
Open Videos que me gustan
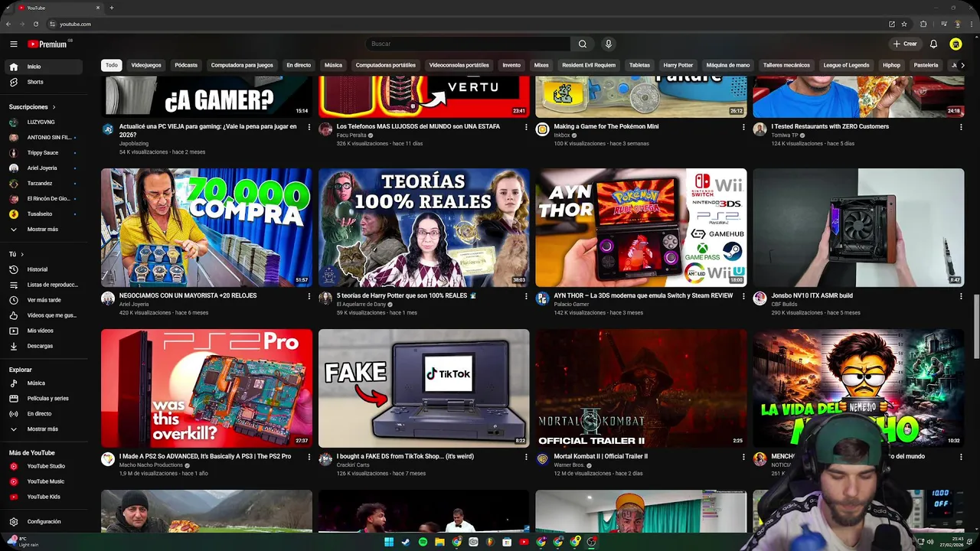click(44, 315)
